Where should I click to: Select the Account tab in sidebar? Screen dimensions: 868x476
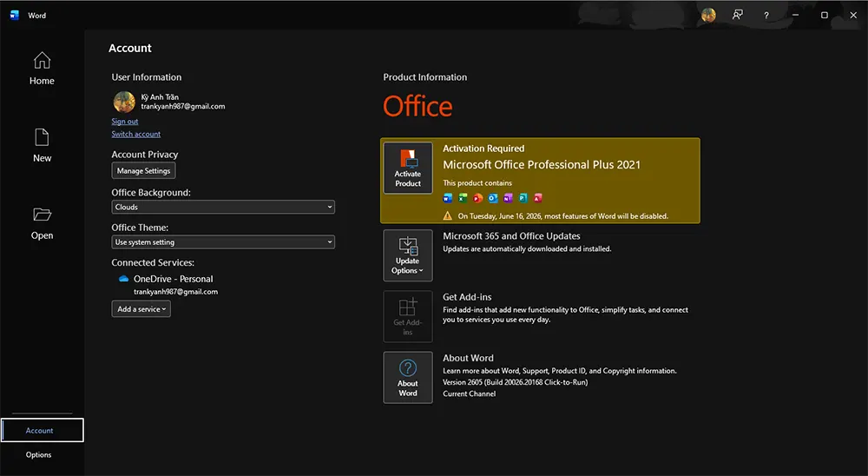point(42,430)
